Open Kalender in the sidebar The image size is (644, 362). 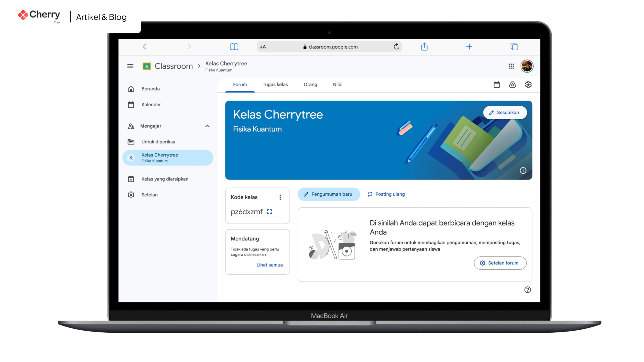pos(168,105)
